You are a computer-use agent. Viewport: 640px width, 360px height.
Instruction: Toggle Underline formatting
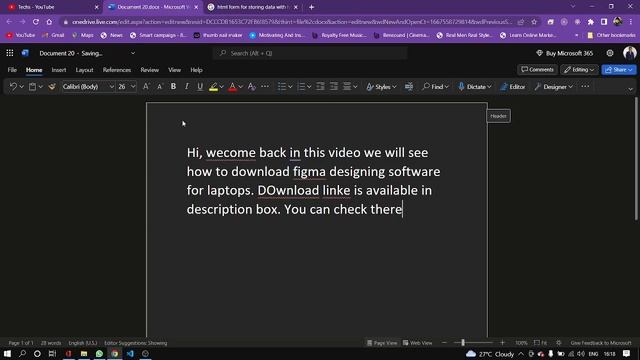pyautogui.click(x=200, y=87)
